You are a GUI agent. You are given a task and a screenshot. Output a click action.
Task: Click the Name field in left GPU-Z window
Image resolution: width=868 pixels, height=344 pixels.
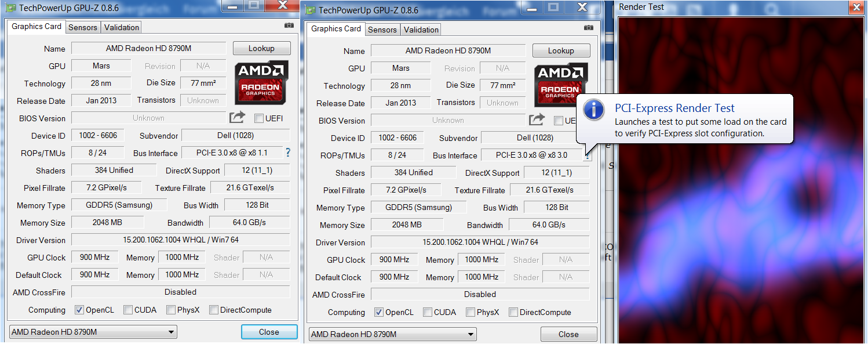tap(148, 48)
